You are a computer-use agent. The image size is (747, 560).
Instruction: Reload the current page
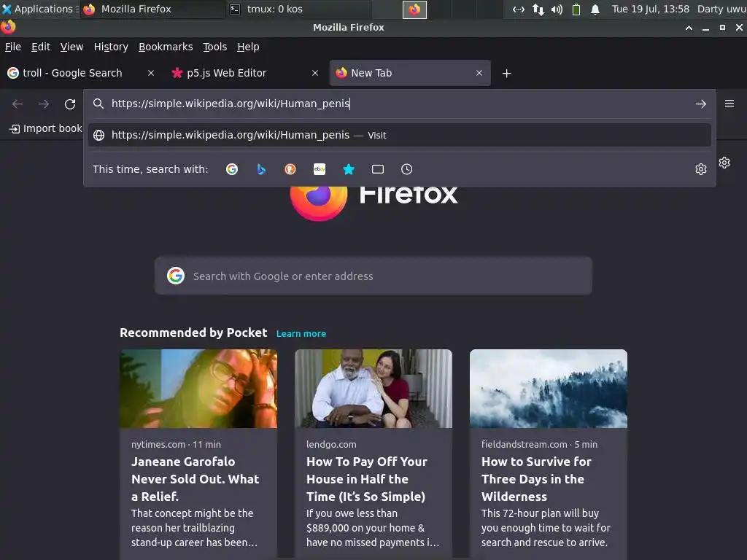[70, 104]
